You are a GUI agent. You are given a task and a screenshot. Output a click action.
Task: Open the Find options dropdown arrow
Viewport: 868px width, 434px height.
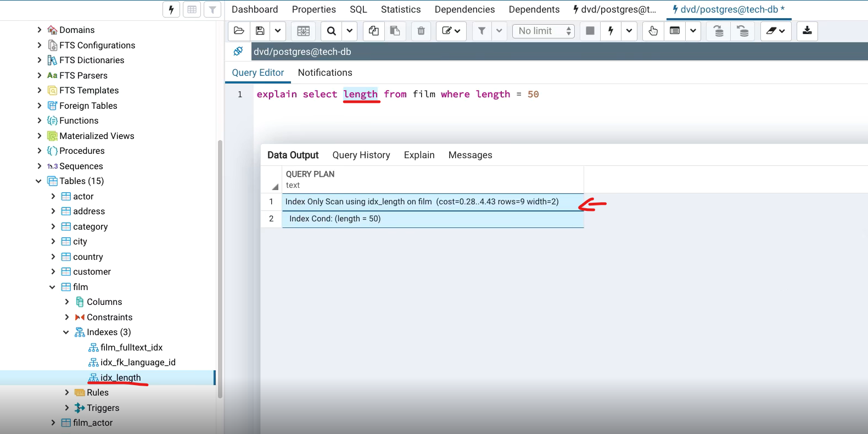[350, 31]
